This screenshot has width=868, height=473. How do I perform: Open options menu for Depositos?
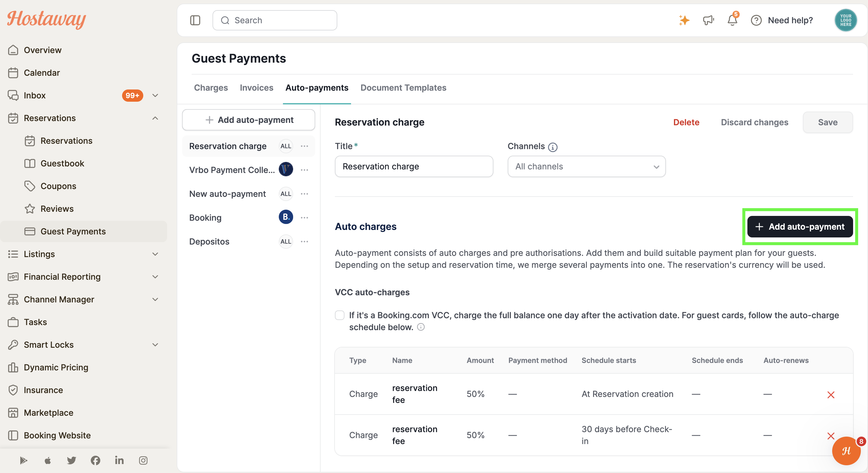click(304, 242)
